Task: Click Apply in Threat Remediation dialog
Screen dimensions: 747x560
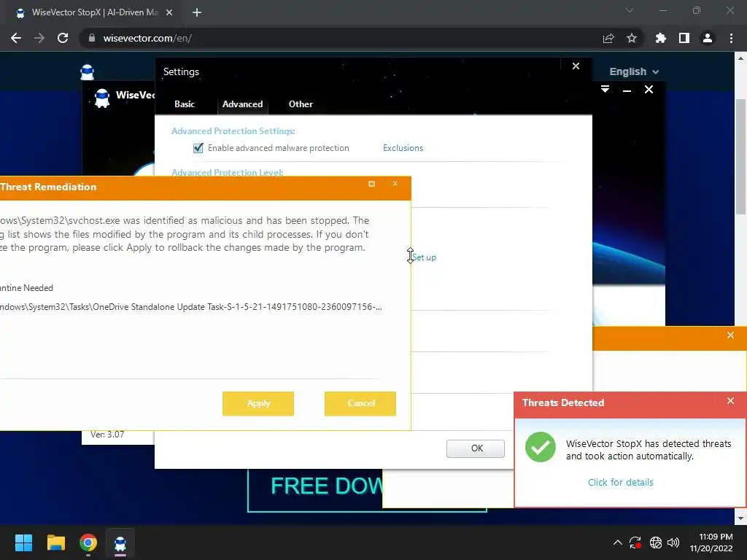Action: pyautogui.click(x=258, y=403)
